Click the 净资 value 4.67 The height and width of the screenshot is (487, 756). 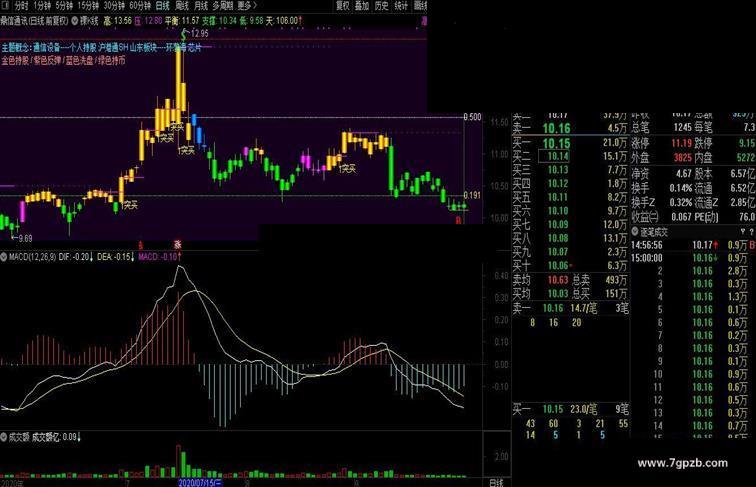click(684, 174)
